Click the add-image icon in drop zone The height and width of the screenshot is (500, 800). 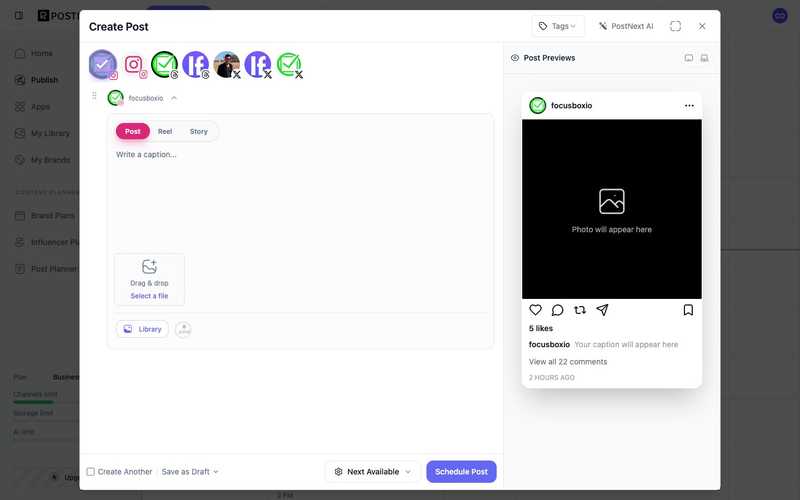pyautogui.click(x=149, y=267)
